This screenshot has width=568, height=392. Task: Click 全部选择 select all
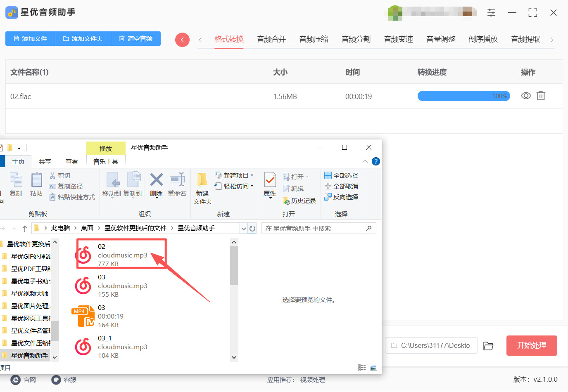(341, 175)
